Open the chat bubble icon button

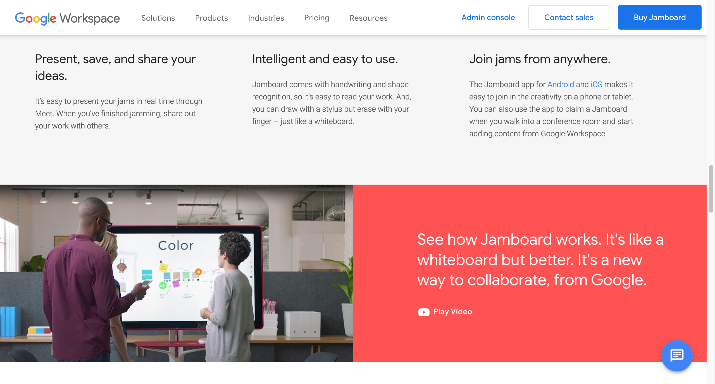[677, 355]
